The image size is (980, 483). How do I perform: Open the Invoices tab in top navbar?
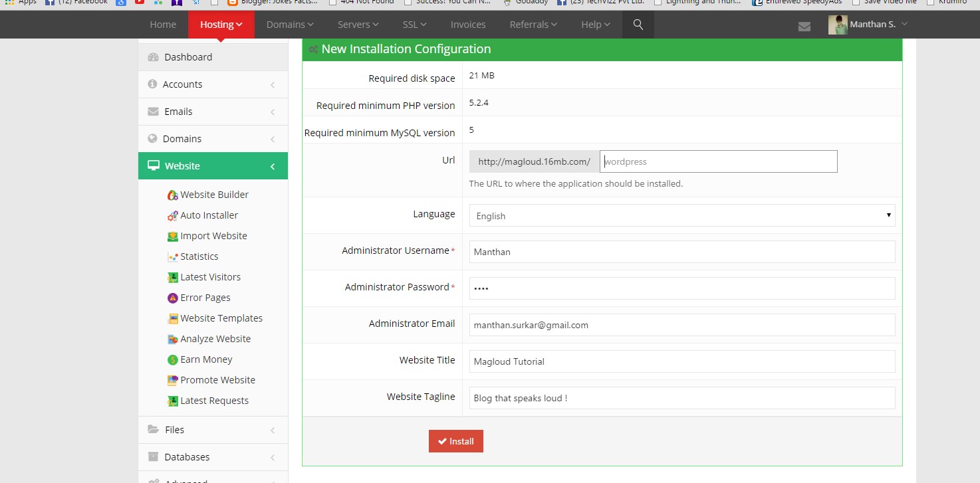pyautogui.click(x=468, y=25)
